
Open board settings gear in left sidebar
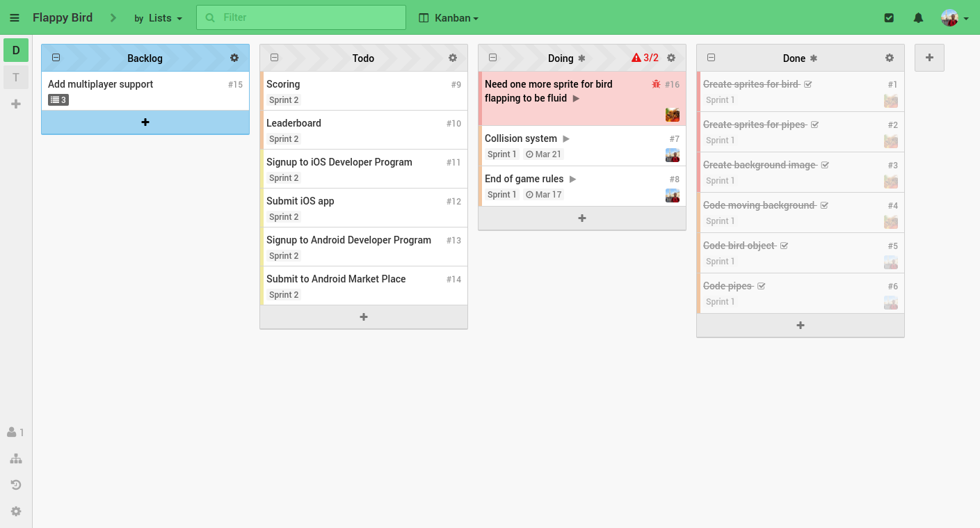click(16, 511)
